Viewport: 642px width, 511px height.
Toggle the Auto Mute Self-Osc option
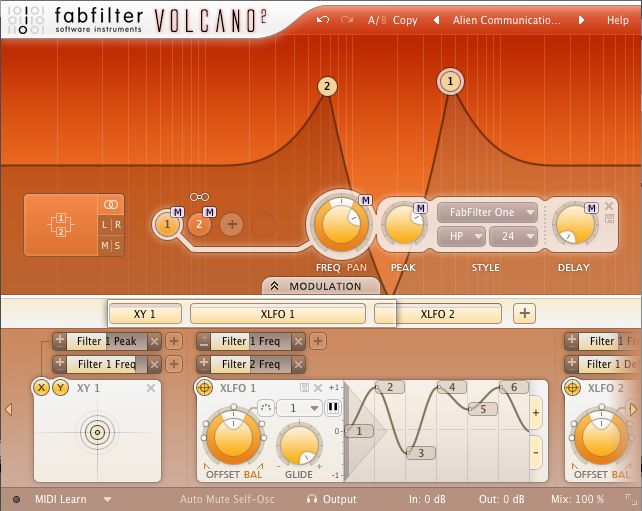227,500
